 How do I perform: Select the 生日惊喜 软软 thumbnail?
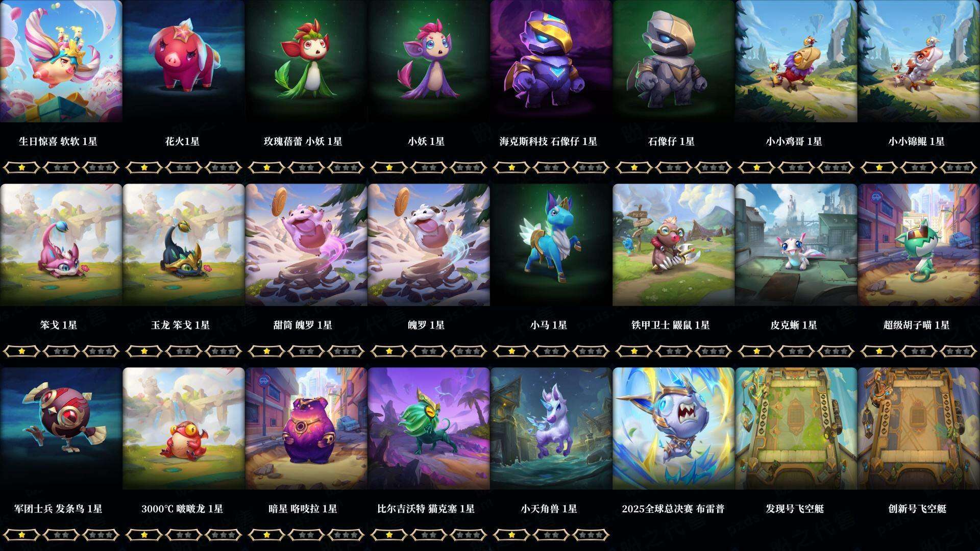pyautogui.click(x=61, y=61)
